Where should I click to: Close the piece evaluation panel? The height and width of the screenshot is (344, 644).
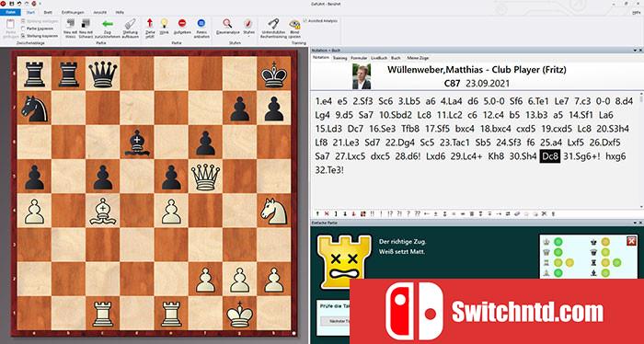click(631, 241)
